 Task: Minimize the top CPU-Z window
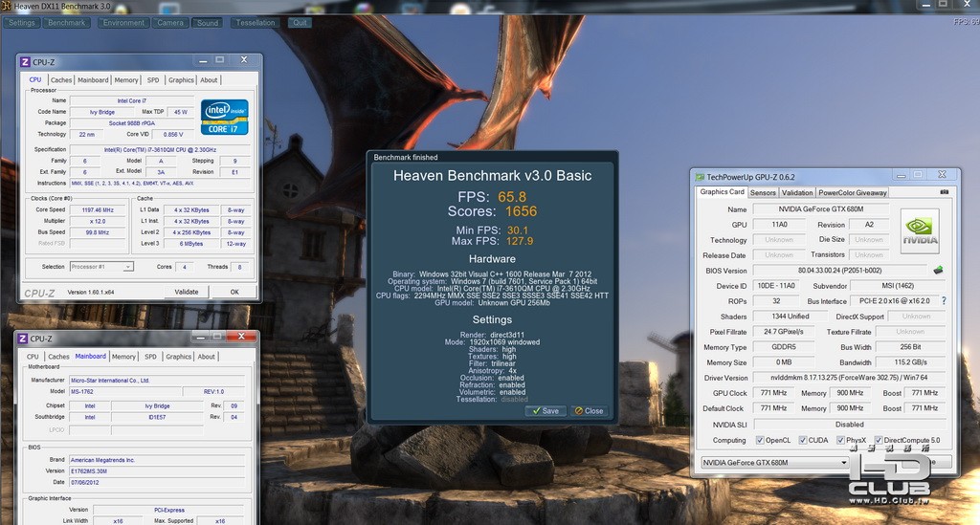[203, 60]
